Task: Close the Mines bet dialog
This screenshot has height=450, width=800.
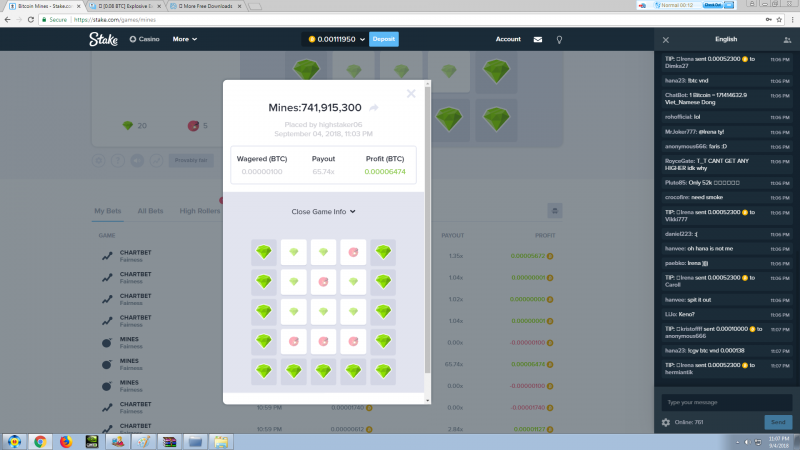Action: (x=411, y=93)
